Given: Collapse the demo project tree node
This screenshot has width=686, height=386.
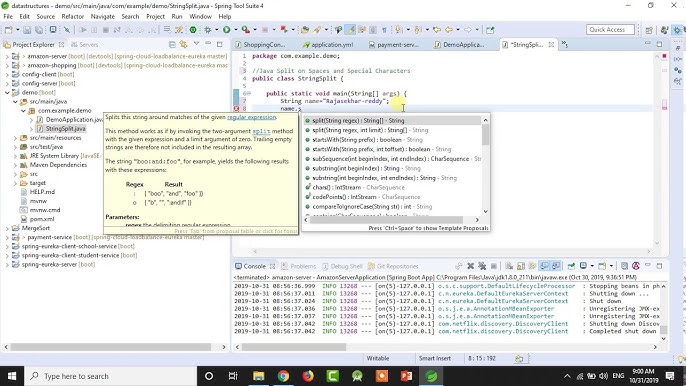Looking at the screenshot, I should [x=7, y=92].
